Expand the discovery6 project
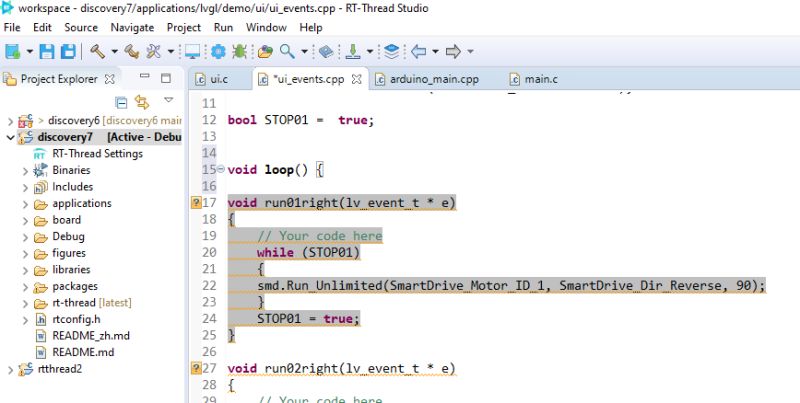 10,121
